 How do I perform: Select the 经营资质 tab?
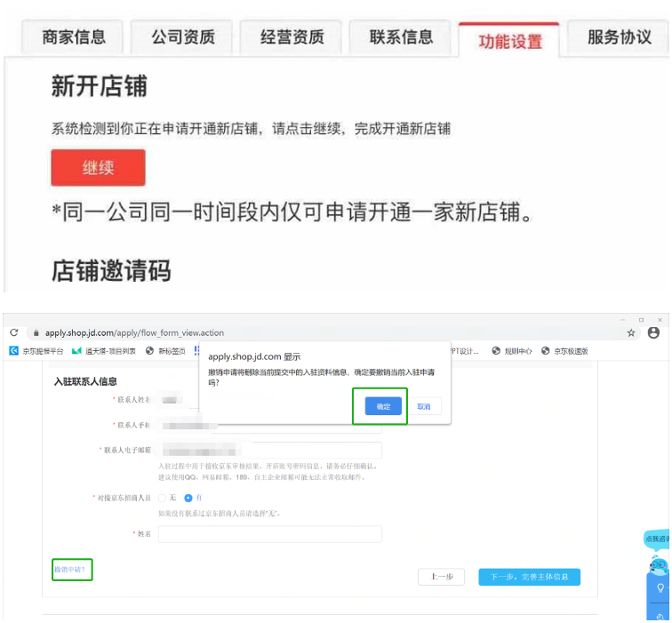pyautogui.click(x=292, y=37)
